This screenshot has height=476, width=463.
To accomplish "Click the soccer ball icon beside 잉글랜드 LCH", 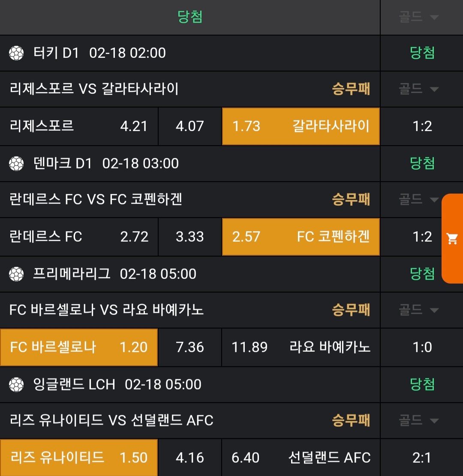I will (x=16, y=385).
